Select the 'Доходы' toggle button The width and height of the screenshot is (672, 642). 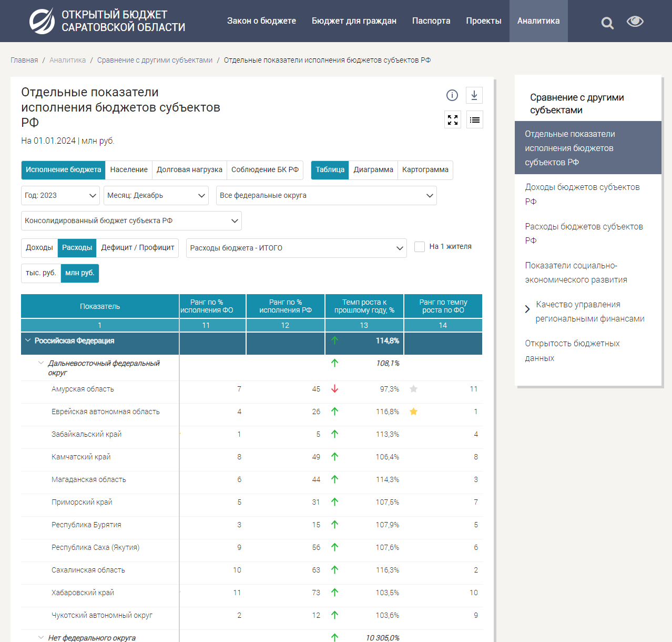(x=39, y=248)
